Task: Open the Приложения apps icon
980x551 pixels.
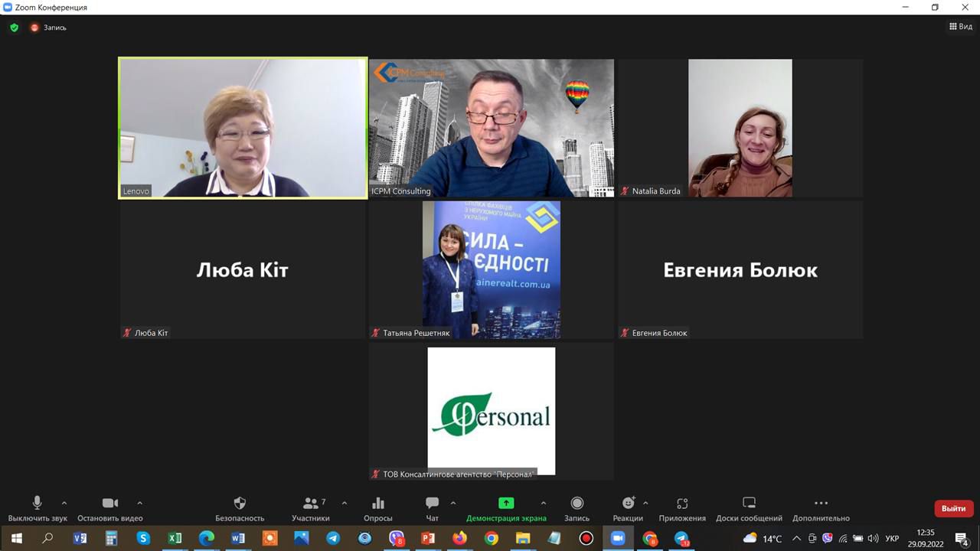Action: point(682,508)
